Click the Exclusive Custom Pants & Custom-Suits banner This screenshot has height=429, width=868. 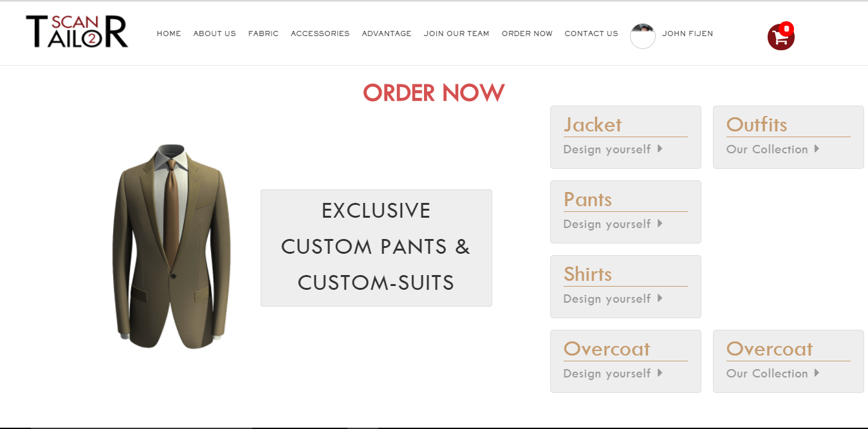click(376, 248)
